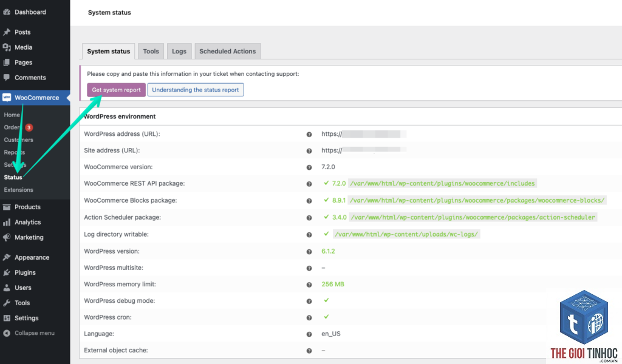
Task: Click the Media icon in sidebar
Action: (x=6, y=47)
